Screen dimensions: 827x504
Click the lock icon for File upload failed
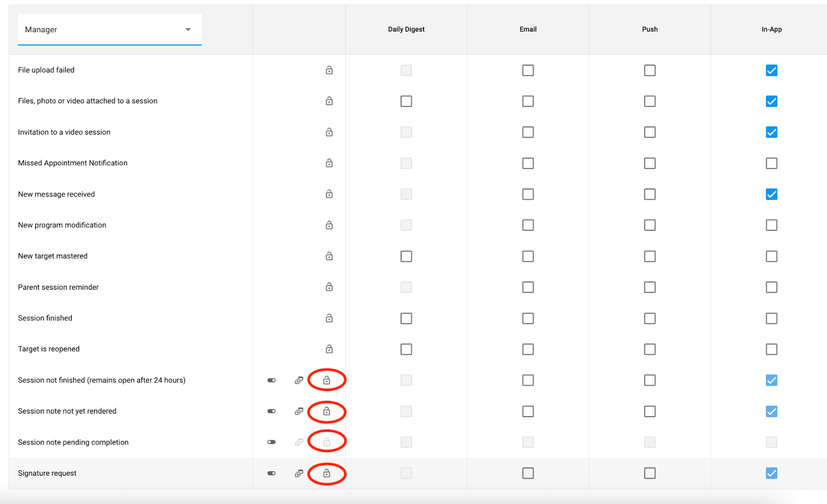tap(329, 70)
